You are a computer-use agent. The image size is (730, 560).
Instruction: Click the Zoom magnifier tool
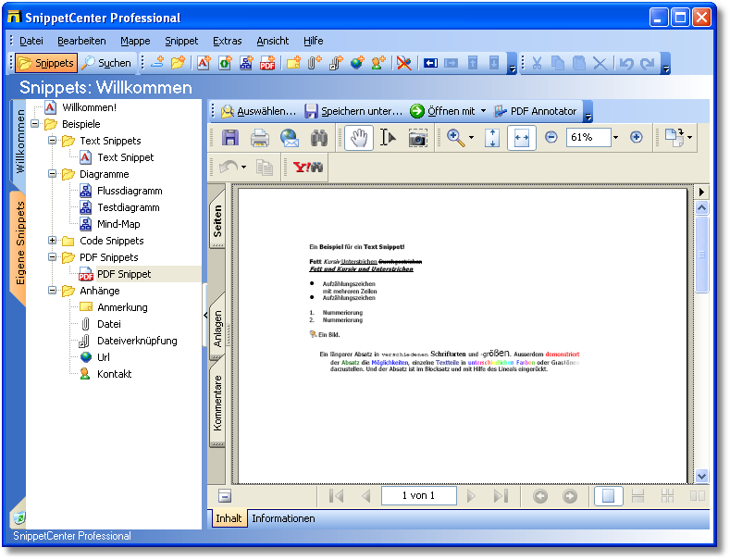click(x=455, y=138)
